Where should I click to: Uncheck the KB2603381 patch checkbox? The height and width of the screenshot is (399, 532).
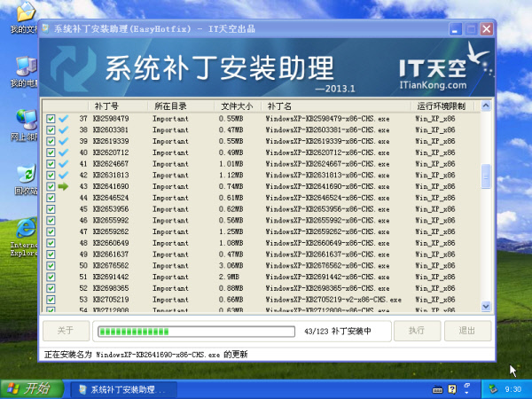(x=51, y=130)
